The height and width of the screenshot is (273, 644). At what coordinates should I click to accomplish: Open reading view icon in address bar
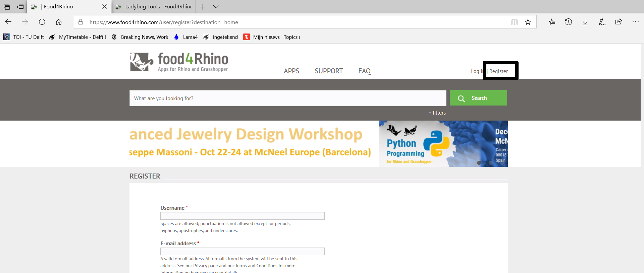(514, 22)
